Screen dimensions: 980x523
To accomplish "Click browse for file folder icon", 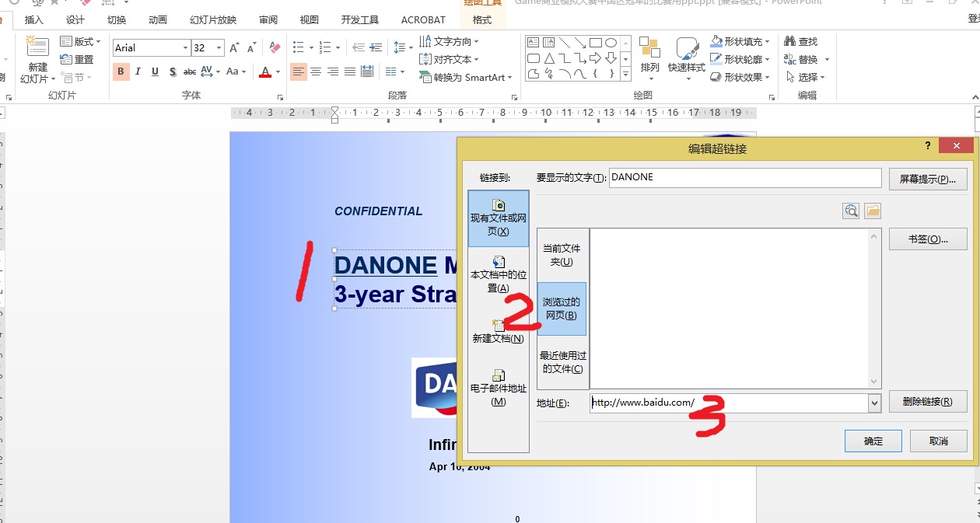I will (x=872, y=211).
